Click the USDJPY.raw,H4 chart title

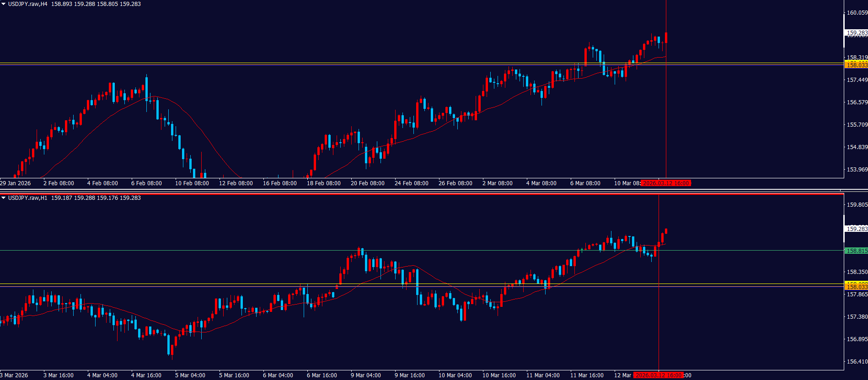[27, 4]
